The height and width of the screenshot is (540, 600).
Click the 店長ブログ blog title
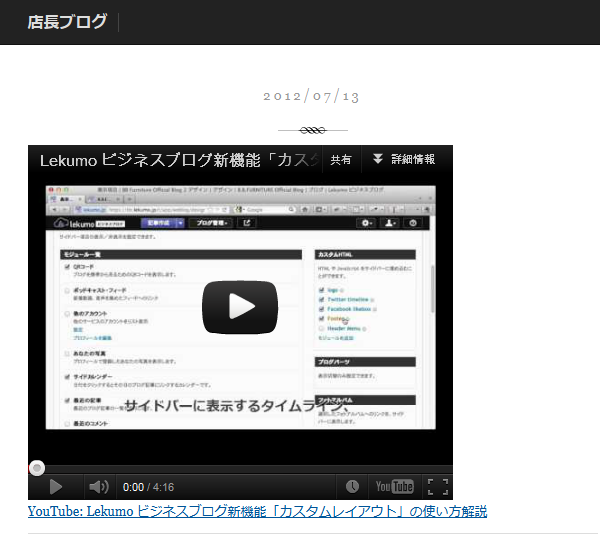(x=67, y=22)
